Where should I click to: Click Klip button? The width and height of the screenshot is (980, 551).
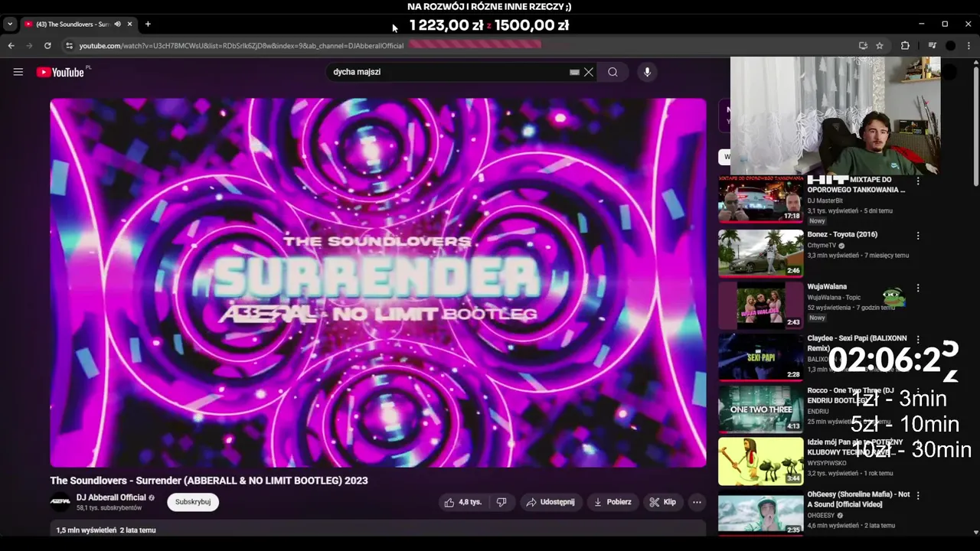[663, 502]
